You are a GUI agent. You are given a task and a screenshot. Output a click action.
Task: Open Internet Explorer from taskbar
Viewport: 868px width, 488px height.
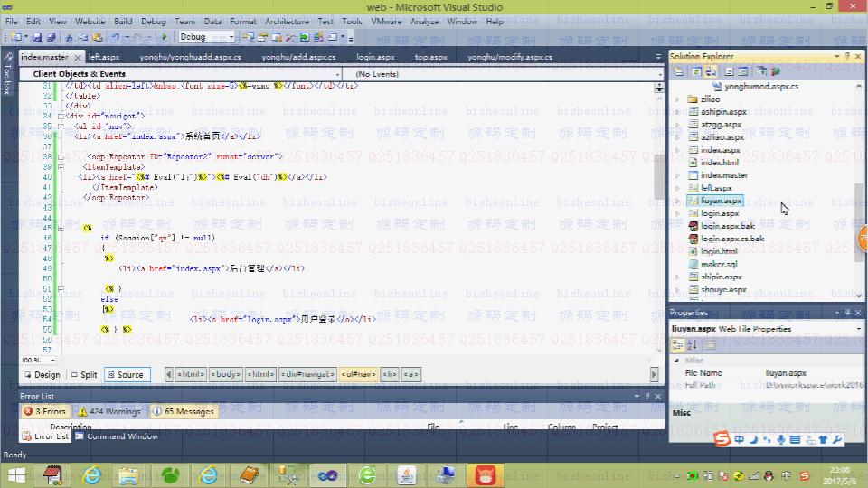(91, 476)
